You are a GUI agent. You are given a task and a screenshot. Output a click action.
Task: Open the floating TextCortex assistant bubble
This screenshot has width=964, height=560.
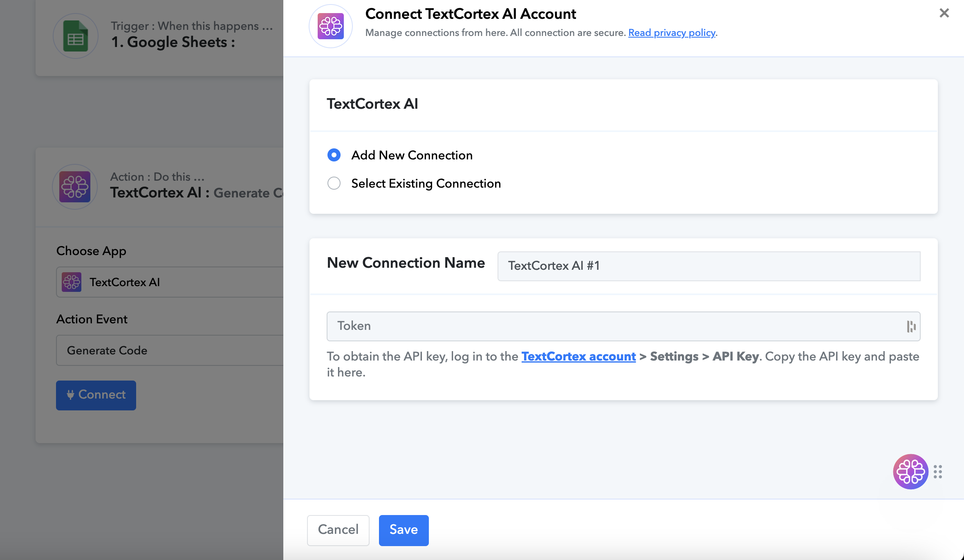coord(910,472)
